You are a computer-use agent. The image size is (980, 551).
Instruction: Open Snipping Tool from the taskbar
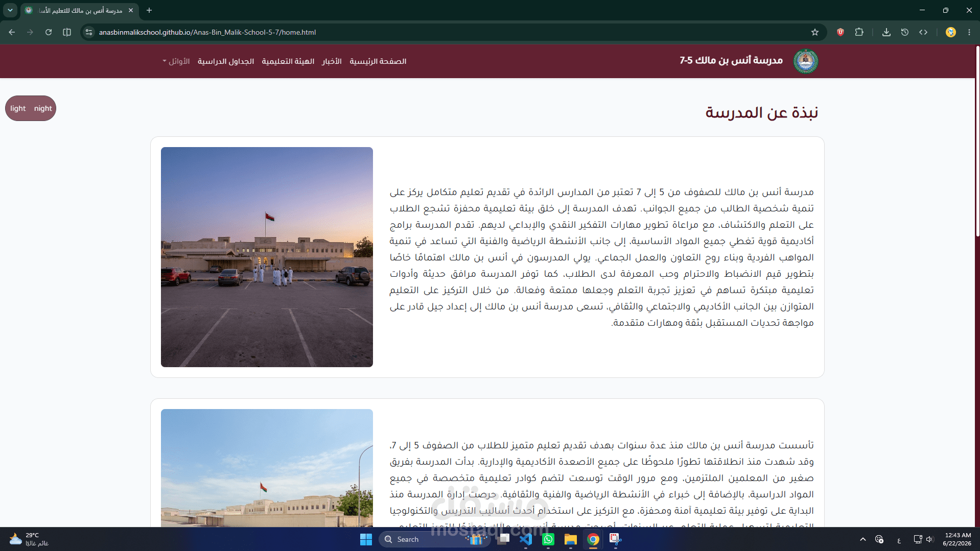coord(615,539)
